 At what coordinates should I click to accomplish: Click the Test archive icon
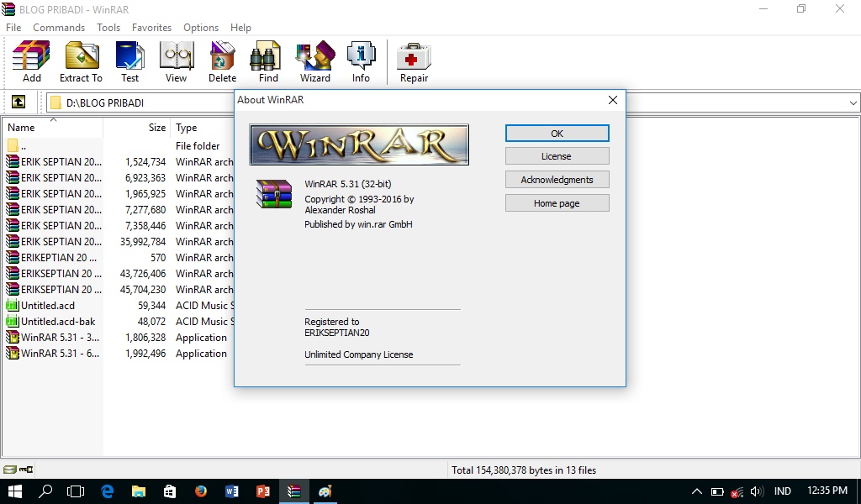coord(130,60)
